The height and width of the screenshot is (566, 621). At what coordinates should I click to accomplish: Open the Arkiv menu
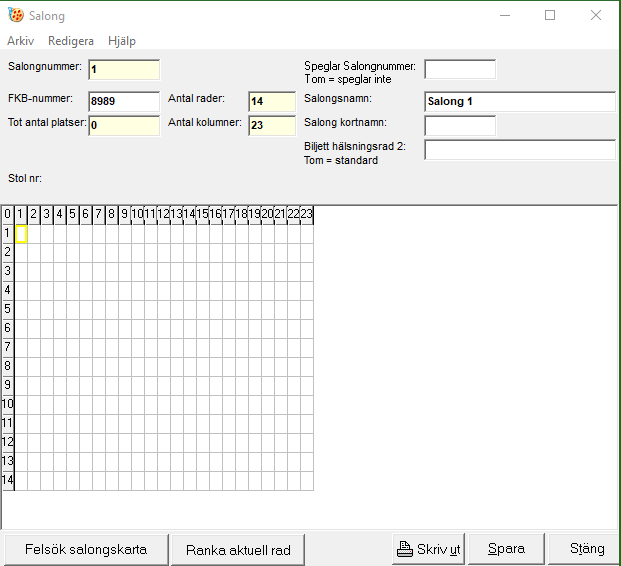(x=21, y=41)
